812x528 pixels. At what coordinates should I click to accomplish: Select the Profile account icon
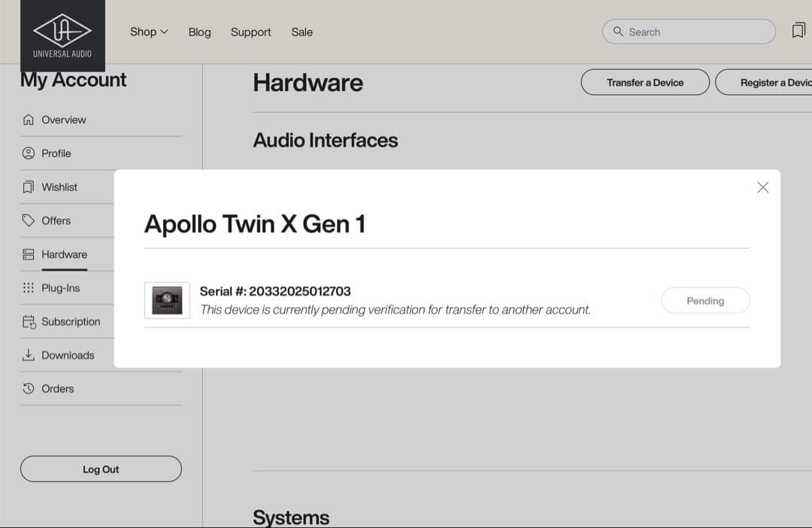point(29,153)
